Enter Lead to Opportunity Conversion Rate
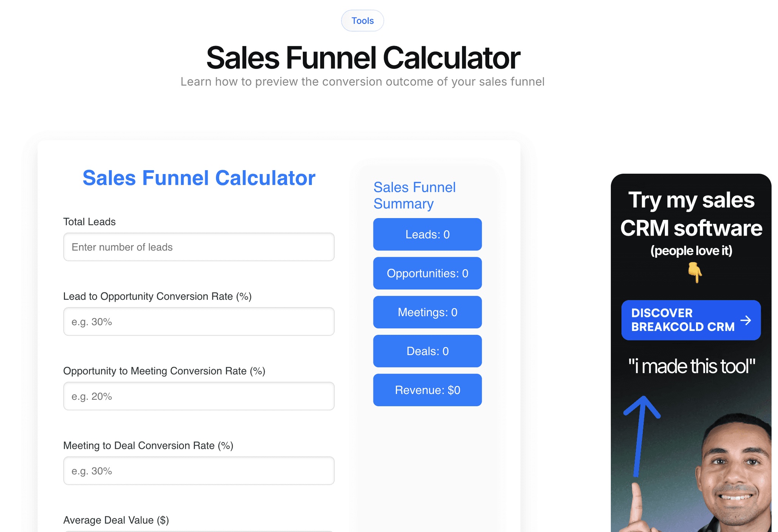Screen dimensions: 778x532 tap(199, 321)
